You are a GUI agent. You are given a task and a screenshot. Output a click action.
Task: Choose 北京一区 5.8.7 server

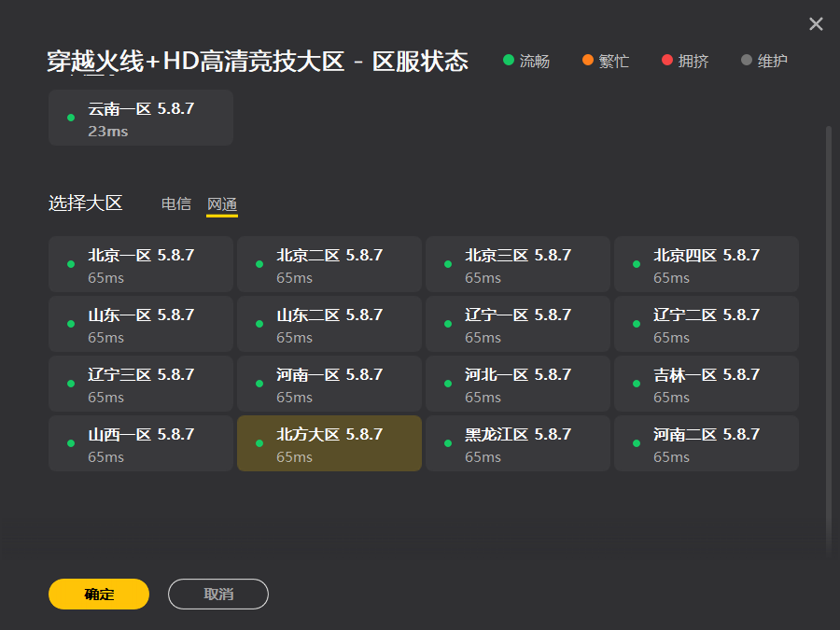(x=141, y=264)
